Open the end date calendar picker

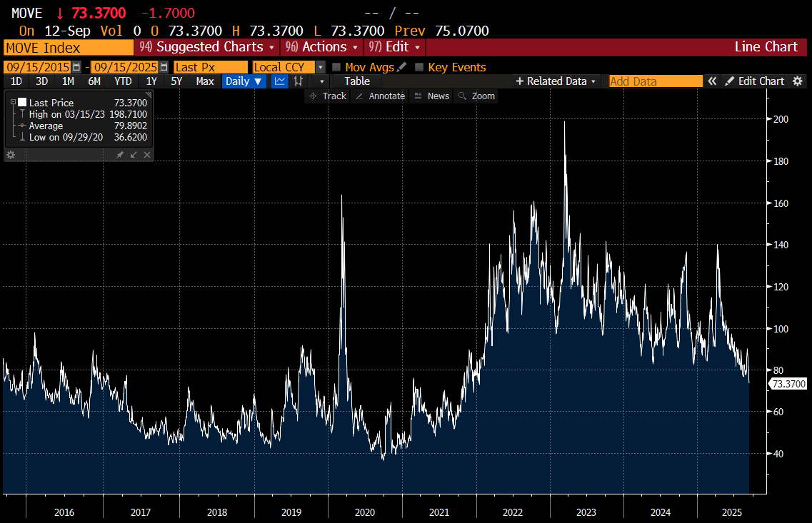pos(164,67)
